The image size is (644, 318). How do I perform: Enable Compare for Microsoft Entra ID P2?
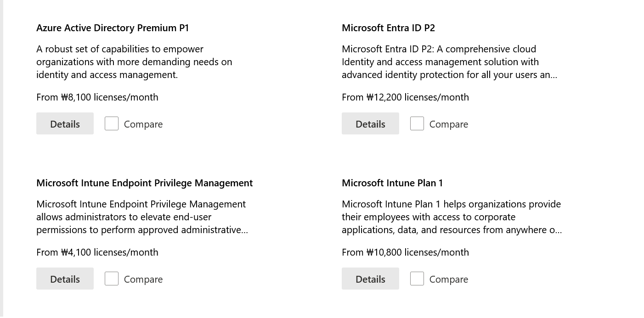tap(417, 123)
